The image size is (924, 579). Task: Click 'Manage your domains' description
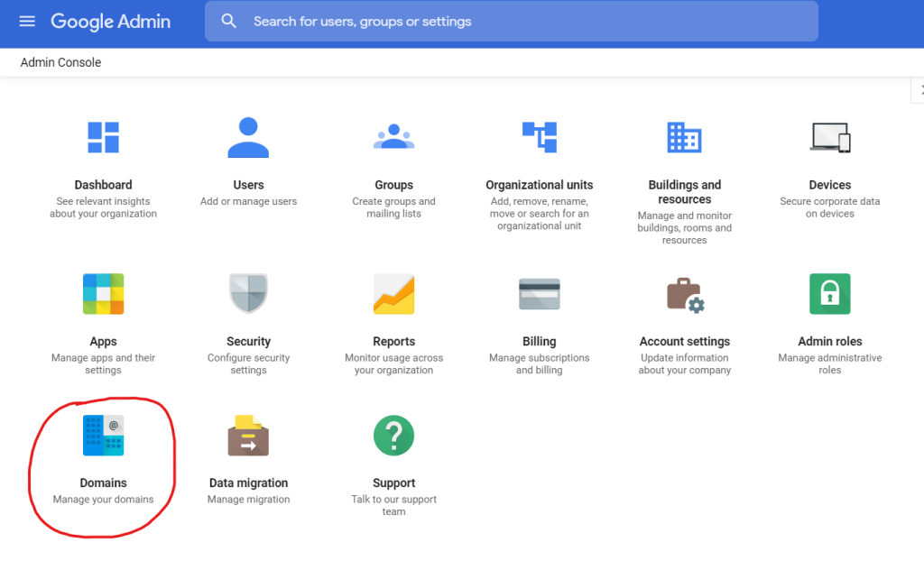coord(103,500)
